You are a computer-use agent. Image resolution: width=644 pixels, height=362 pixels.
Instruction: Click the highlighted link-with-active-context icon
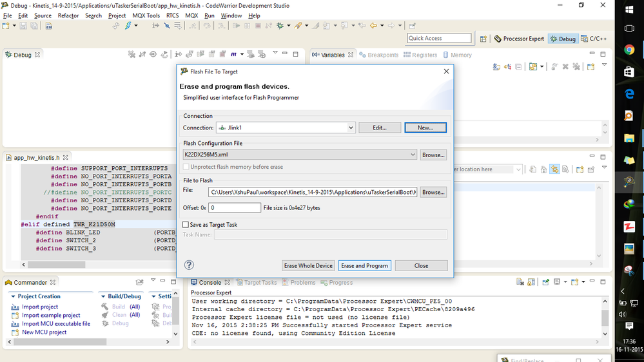pos(555,169)
